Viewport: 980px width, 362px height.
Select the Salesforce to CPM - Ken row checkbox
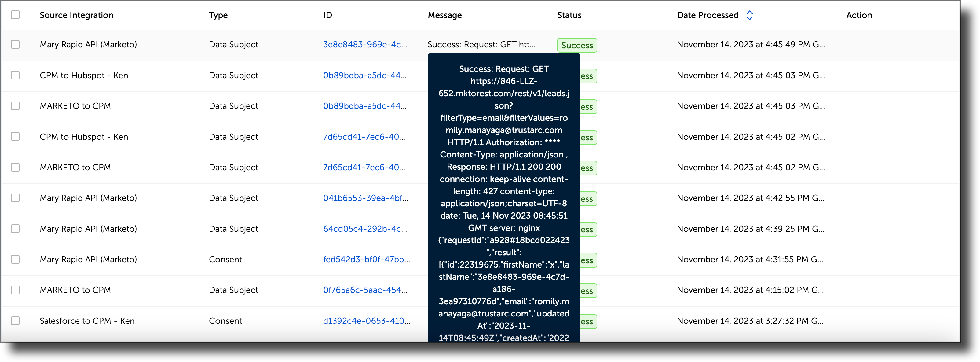click(x=15, y=321)
